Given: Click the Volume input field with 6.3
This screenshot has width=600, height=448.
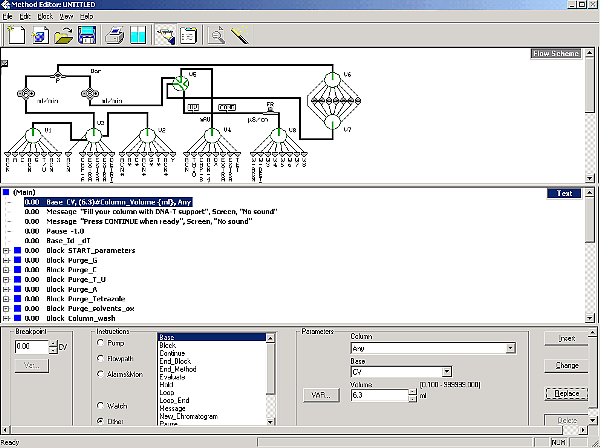Looking at the screenshot, I should (x=380, y=395).
